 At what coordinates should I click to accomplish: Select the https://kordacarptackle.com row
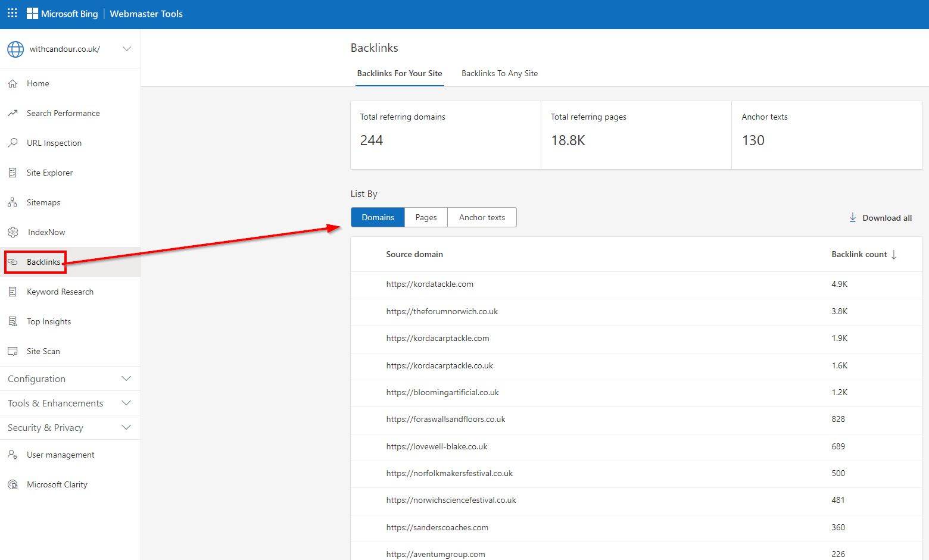637,339
